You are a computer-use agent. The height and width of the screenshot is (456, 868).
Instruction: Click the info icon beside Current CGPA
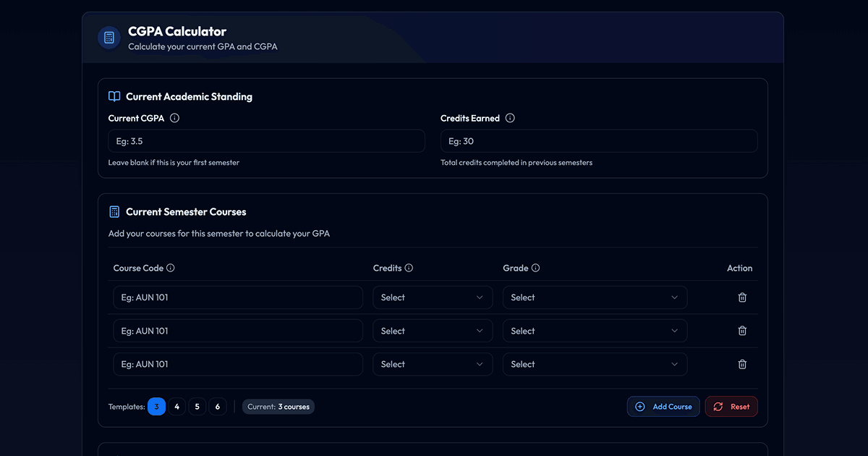[174, 118]
